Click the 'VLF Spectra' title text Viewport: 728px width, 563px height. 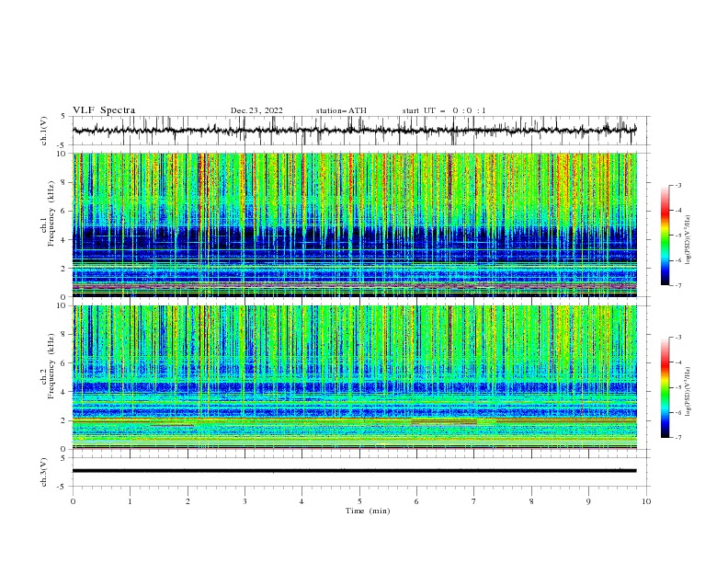[104, 110]
